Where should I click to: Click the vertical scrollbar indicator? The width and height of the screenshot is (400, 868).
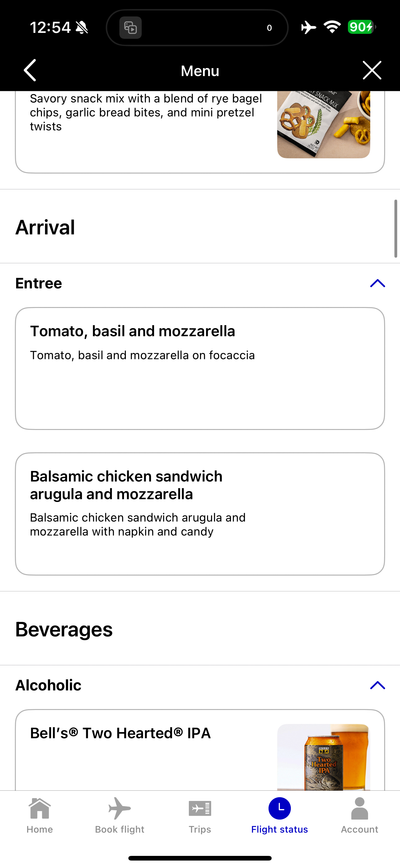[x=396, y=228]
